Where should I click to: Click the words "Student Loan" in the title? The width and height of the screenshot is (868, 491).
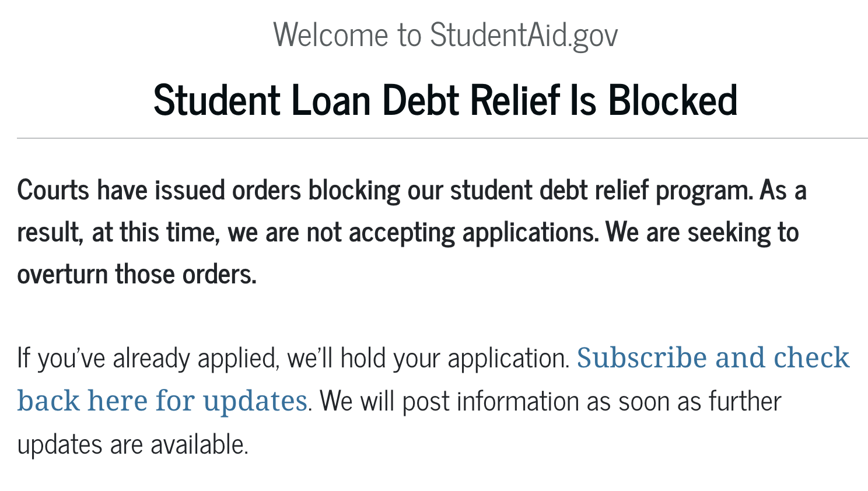point(262,100)
